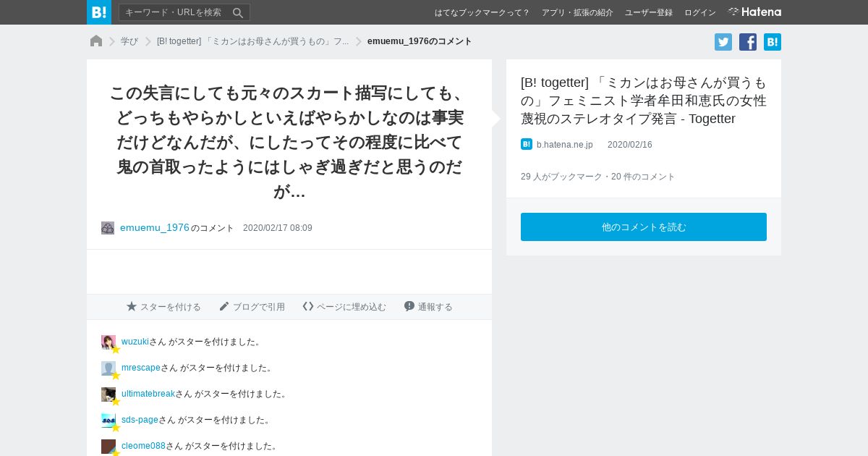This screenshot has width=868, height=456.
Task: Click スターを付ける star icon
Action: coord(132,306)
